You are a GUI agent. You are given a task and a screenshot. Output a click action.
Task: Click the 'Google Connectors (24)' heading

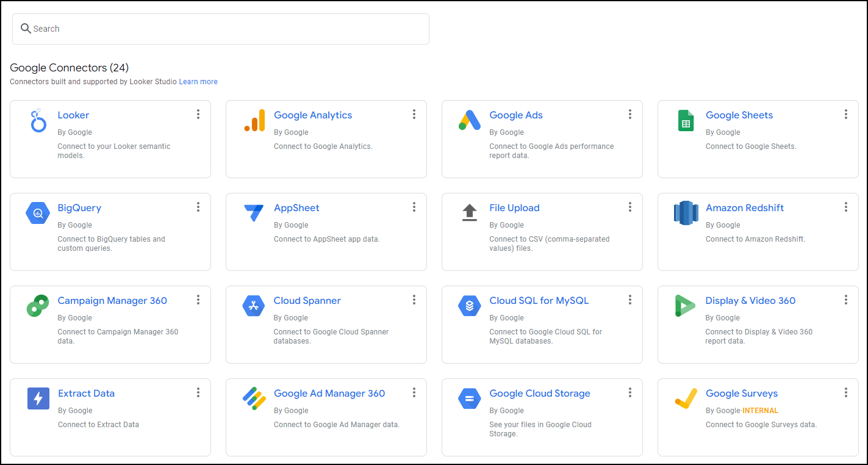coord(70,68)
